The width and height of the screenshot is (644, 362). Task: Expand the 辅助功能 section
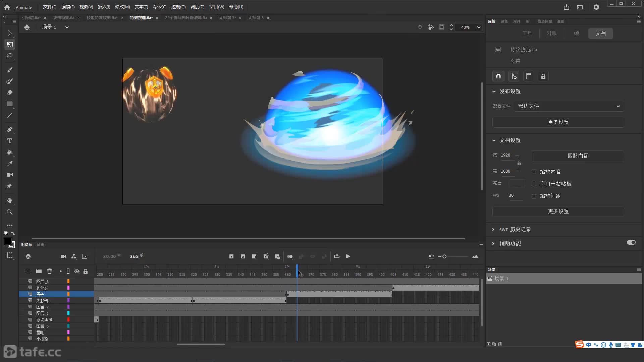[493, 244]
